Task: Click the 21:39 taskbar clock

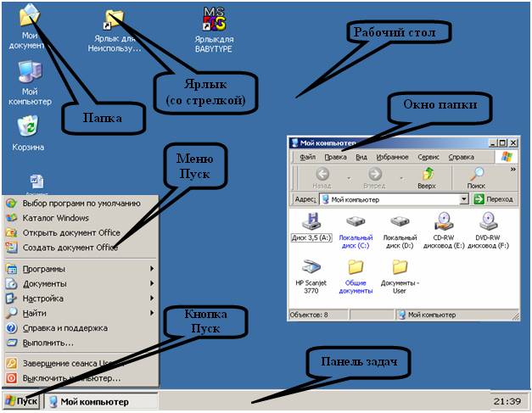Action: click(x=507, y=401)
